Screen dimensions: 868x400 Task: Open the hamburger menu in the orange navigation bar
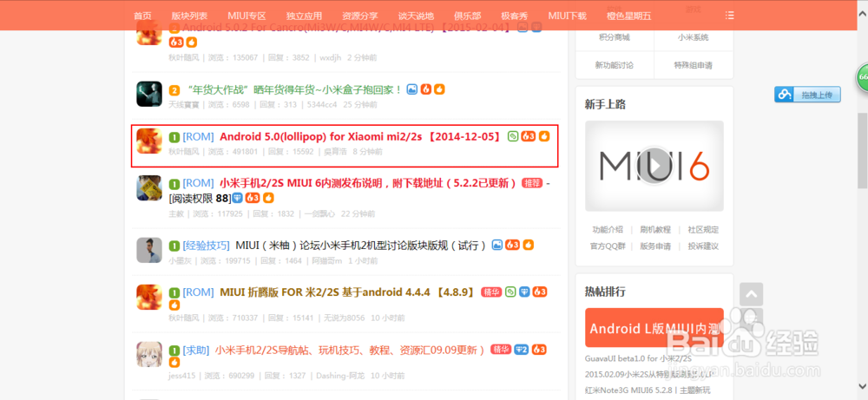coord(730,16)
